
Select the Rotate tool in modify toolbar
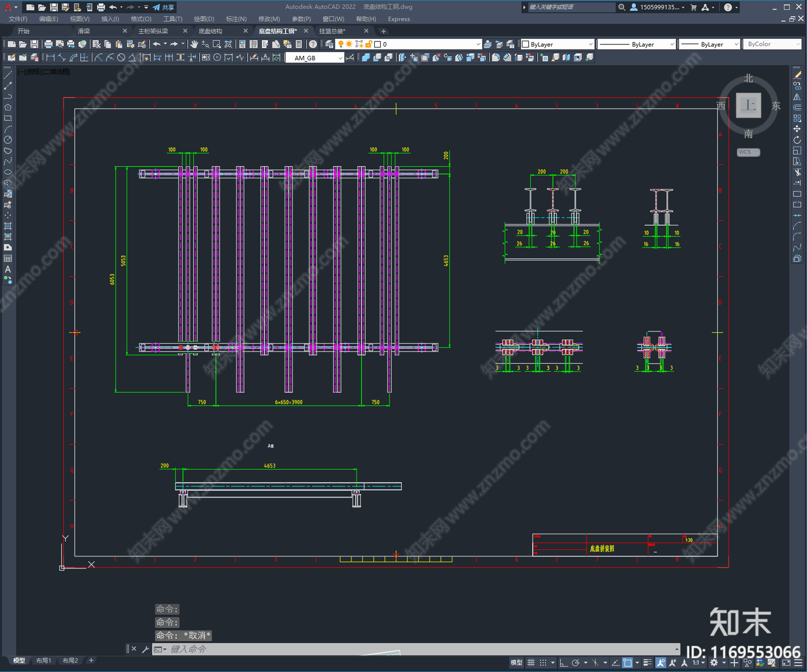[x=797, y=140]
